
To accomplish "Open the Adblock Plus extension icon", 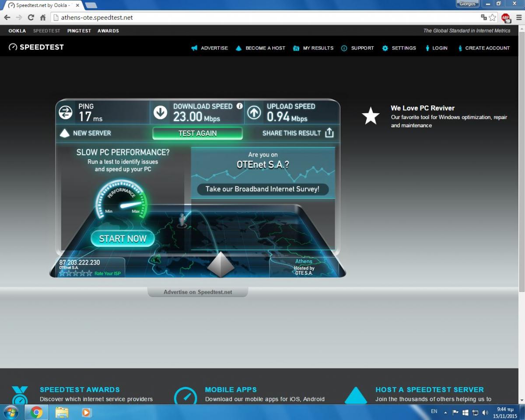I will [x=506, y=17].
